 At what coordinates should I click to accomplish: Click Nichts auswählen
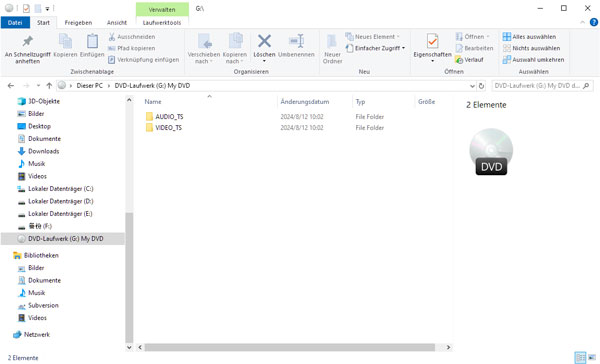531,48
